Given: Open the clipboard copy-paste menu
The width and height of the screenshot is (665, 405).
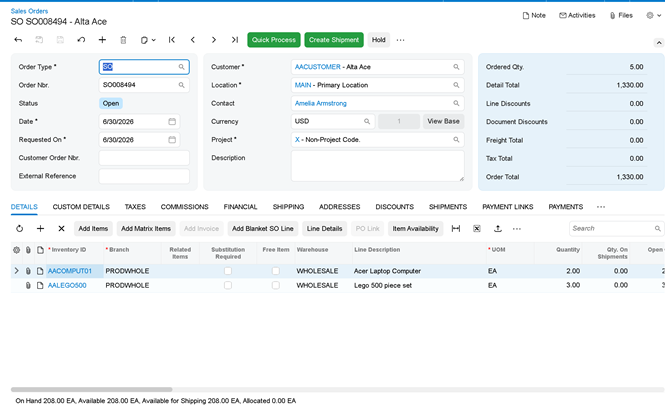Looking at the screenshot, I should (x=148, y=40).
